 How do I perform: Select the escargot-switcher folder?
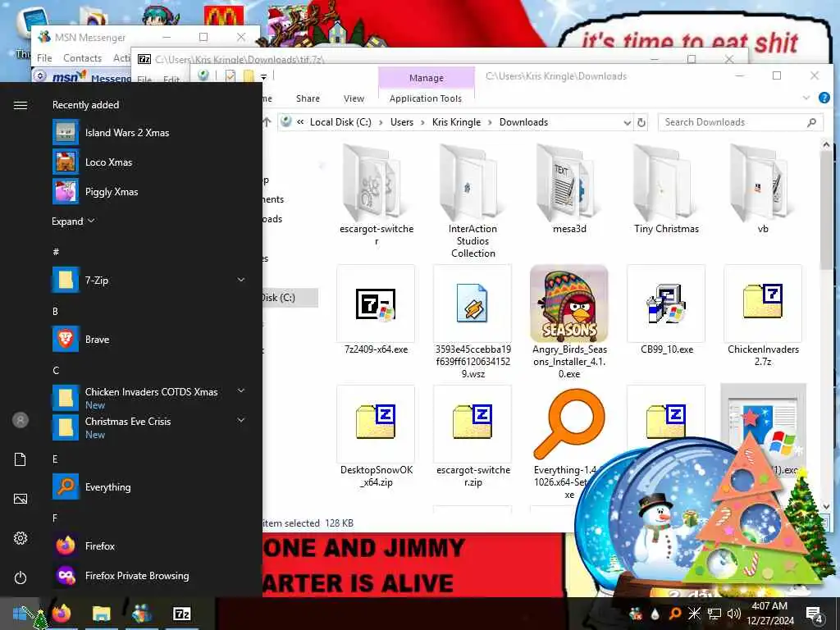click(376, 195)
